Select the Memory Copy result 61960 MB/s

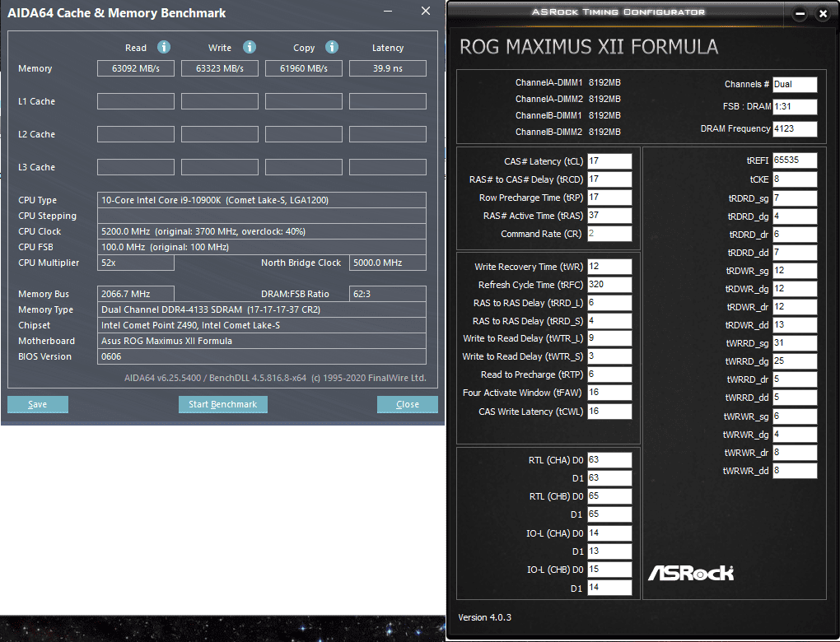(x=304, y=68)
